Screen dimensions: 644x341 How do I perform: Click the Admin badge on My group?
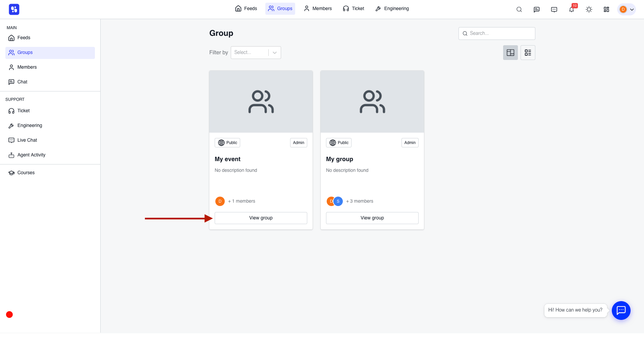click(x=410, y=143)
